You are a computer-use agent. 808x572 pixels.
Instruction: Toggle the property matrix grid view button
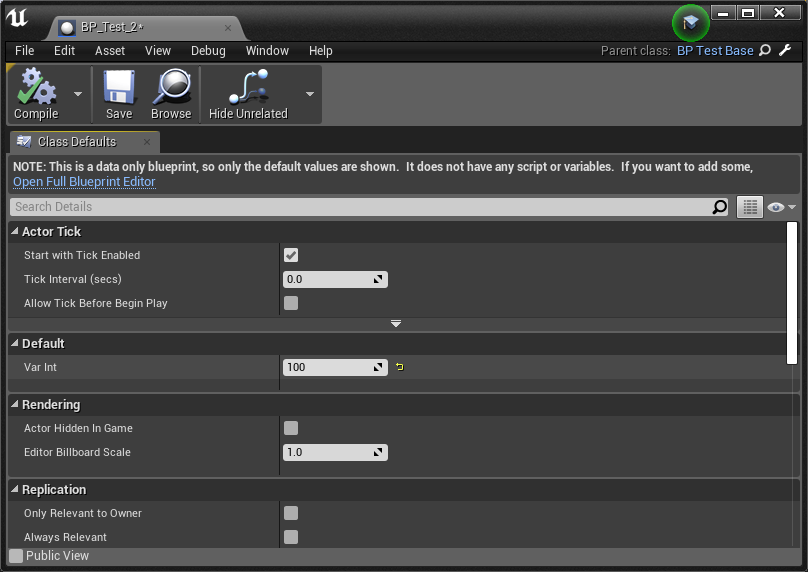pyautogui.click(x=750, y=207)
